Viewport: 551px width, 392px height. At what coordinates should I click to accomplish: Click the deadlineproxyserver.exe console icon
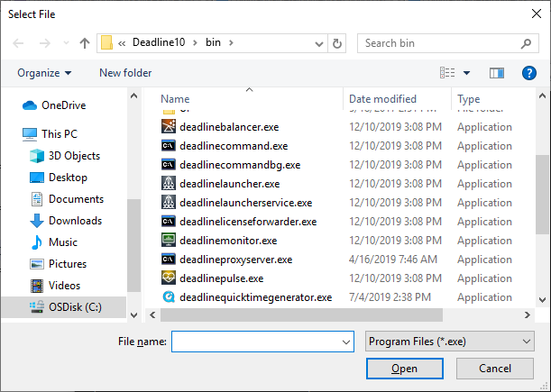[169, 260]
